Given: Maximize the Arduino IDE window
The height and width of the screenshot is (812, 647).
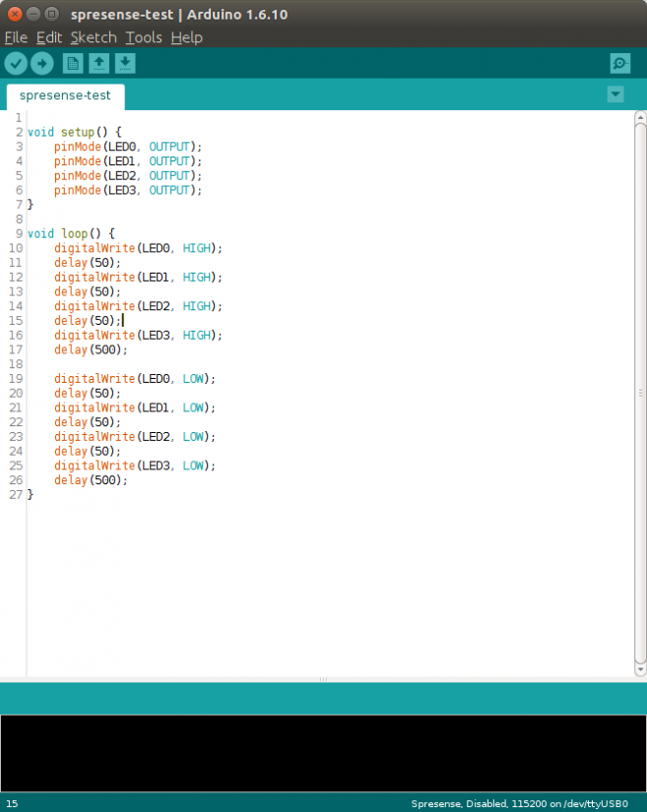Looking at the screenshot, I should [50, 14].
